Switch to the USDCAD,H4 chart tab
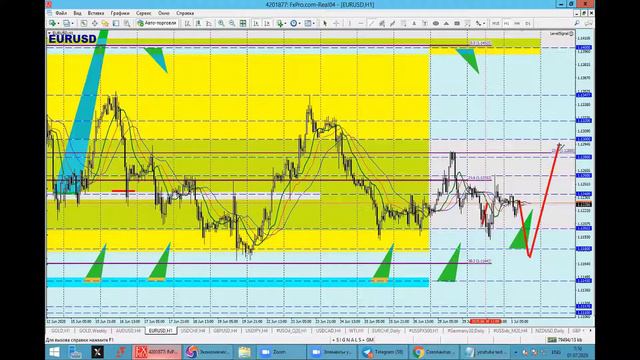This screenshot has width=640, height=360. point(328,331)
